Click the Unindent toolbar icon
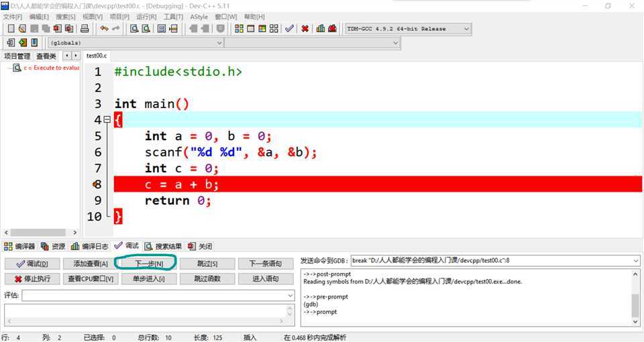The height and width of the screenshot is (342, 644). click(205, 28)
